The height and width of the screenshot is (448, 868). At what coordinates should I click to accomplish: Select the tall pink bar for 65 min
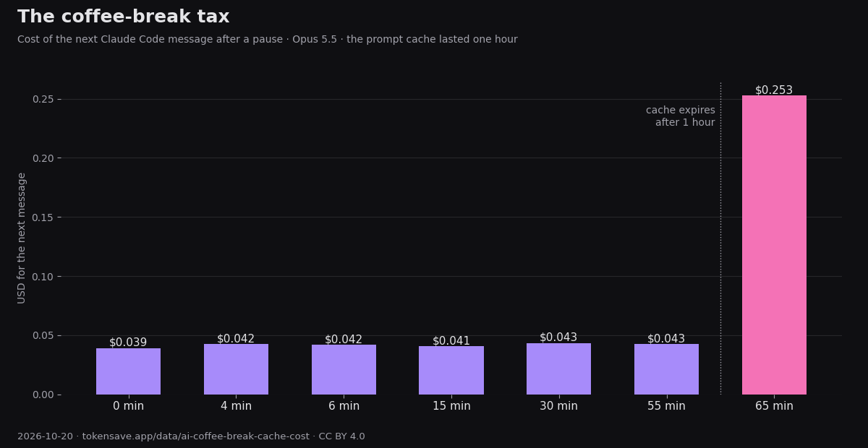(x=774, y=245)
